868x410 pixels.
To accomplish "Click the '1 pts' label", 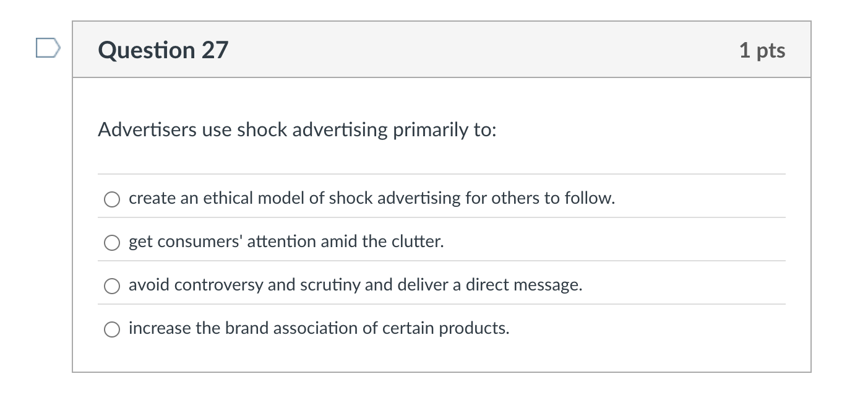I will click(x=762, y=51).
